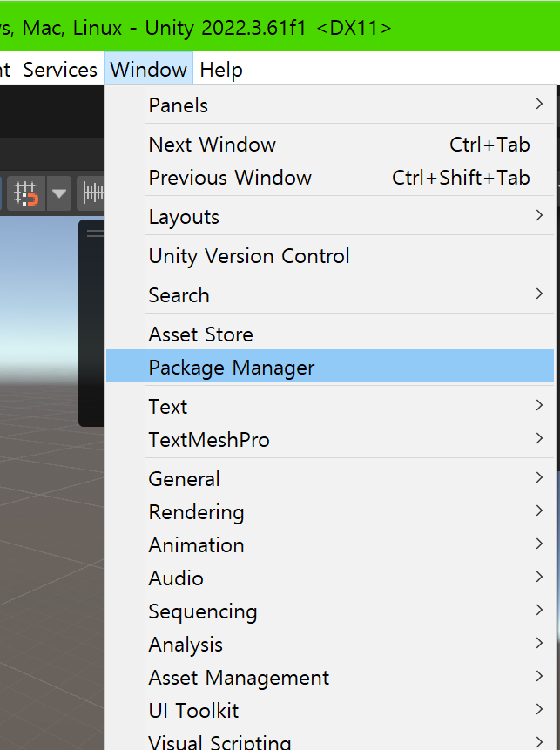Select Previous Window menu item
This screenshot has height=750, width=560.
point(330,178)
